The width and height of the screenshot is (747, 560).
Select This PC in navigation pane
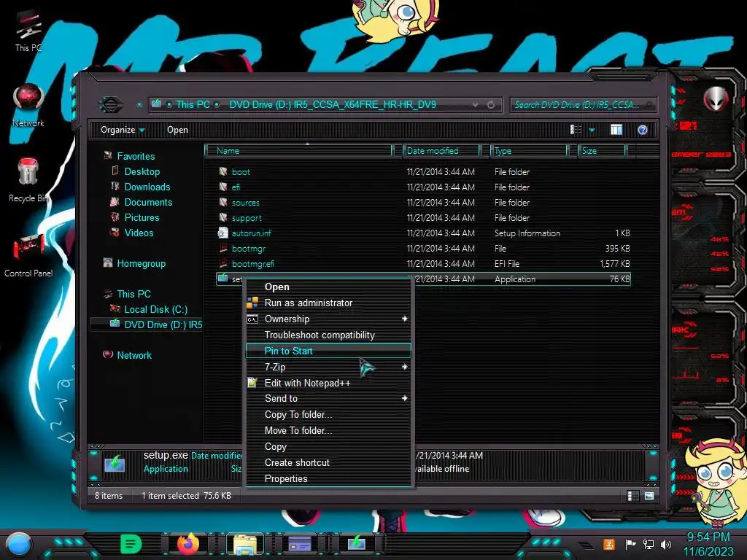pos(133,294)
